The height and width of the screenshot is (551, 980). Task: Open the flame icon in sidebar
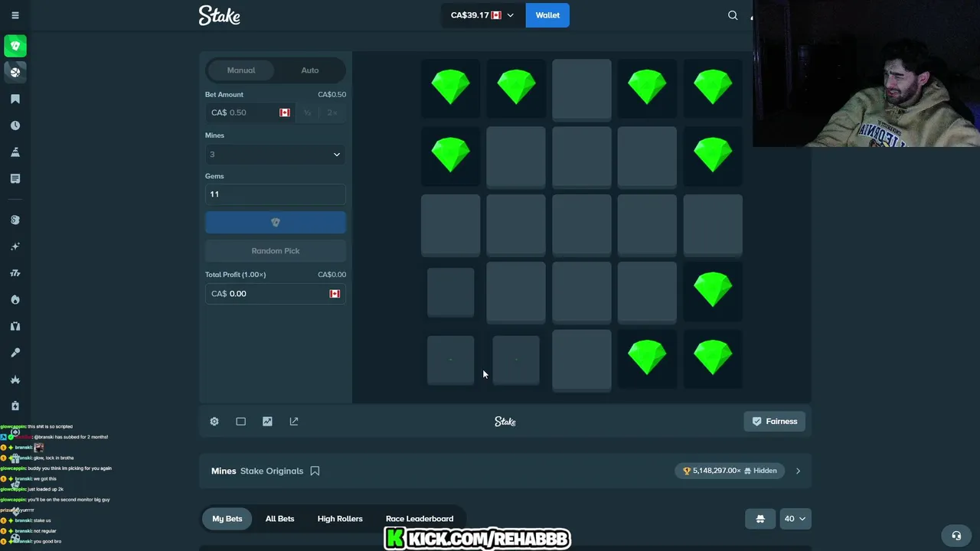click(x=15, y=299)
